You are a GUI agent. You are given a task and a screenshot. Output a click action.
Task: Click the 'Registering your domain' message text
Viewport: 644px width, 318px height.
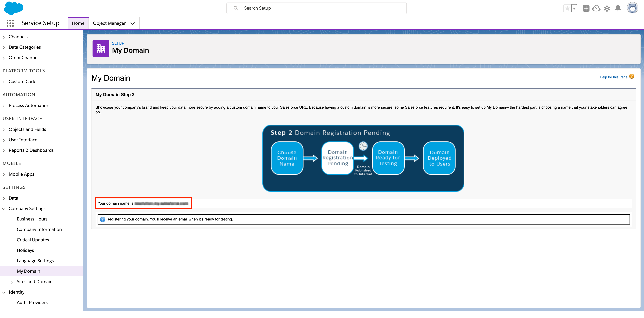(170, 219)
